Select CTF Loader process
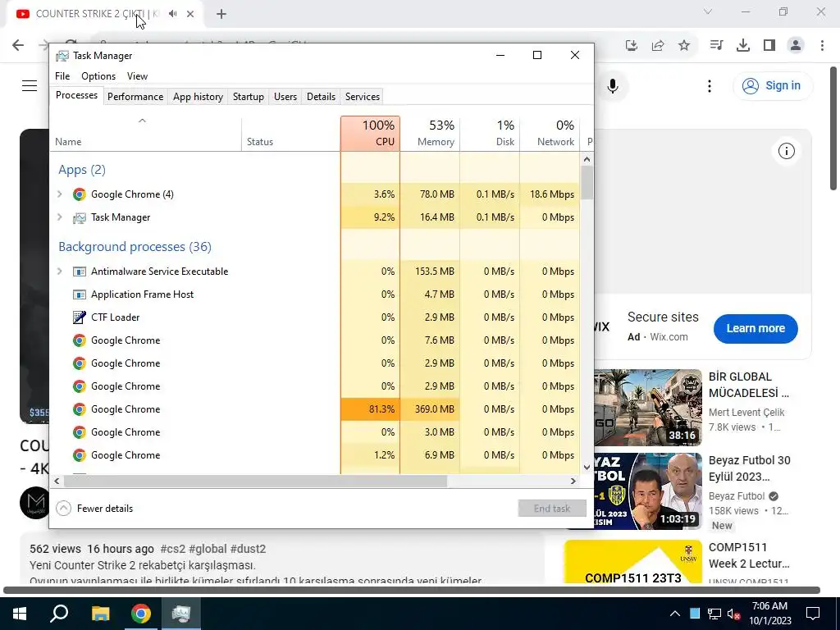840x630 pixels. 314,317
